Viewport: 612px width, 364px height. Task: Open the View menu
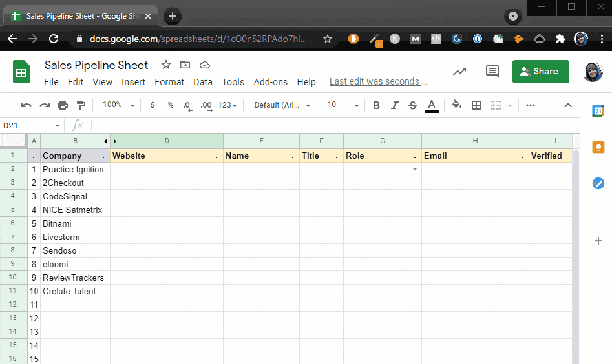pos(102,82)
